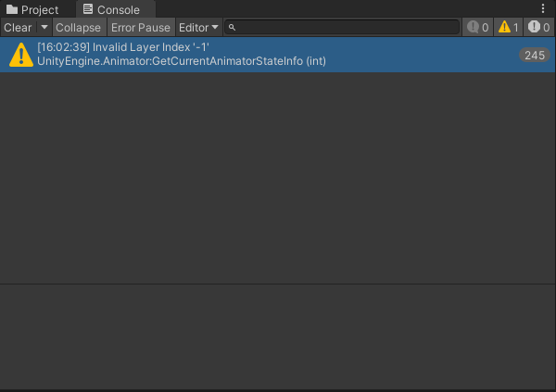Toggle the Error Pause option

[141, 28]
